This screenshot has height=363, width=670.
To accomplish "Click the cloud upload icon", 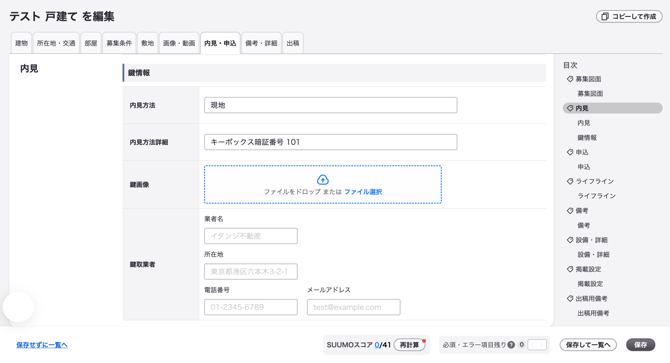I will click(x=323, y=179).
